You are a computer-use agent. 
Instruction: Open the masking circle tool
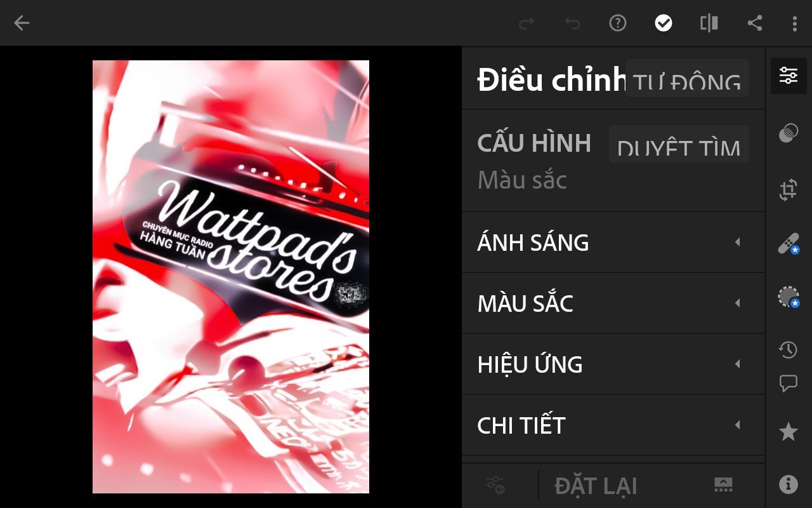[x=789, y=133]
